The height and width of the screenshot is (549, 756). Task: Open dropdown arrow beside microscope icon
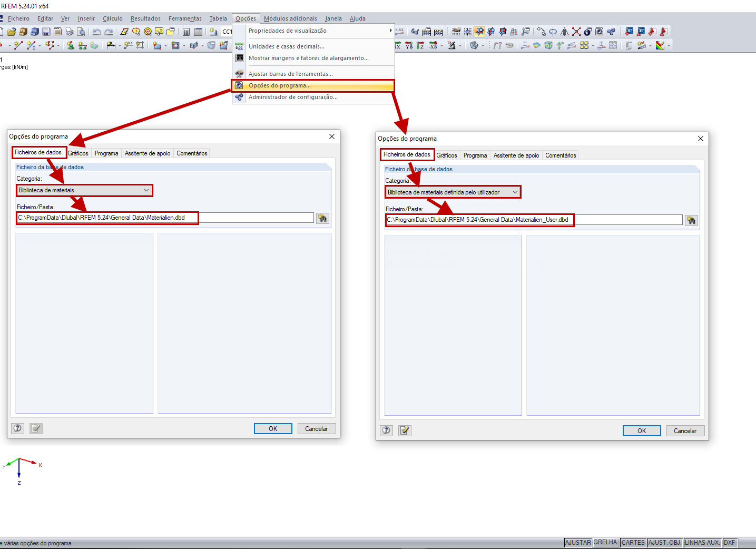pyautogui.click(x=460, y=46)
